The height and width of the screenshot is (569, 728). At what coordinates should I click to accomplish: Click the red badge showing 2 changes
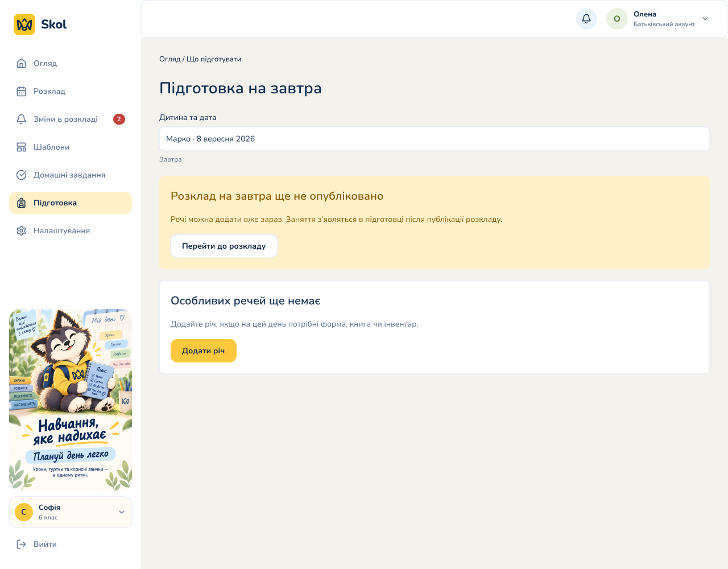tap(119, 119)
